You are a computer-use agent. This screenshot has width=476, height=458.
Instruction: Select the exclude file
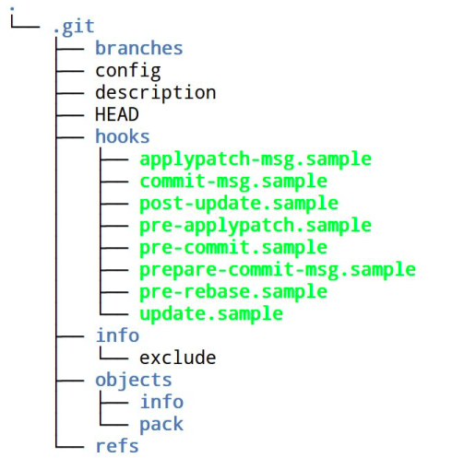(178, 358)
